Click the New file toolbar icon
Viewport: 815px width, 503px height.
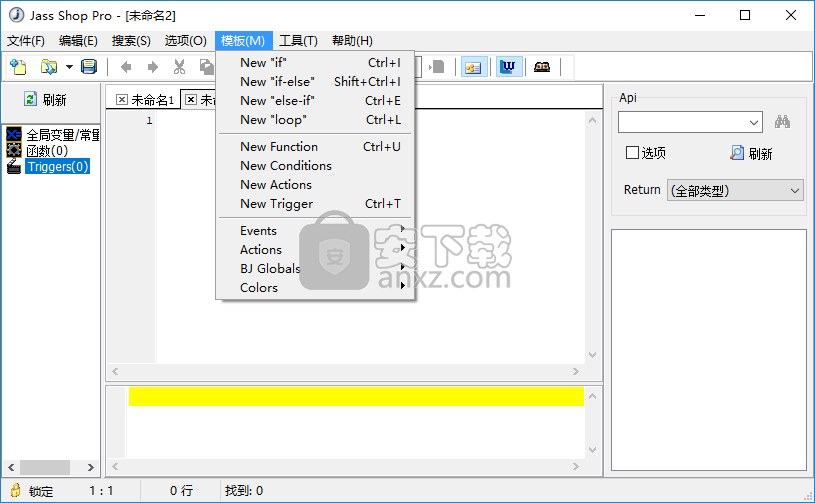(19, 67)
